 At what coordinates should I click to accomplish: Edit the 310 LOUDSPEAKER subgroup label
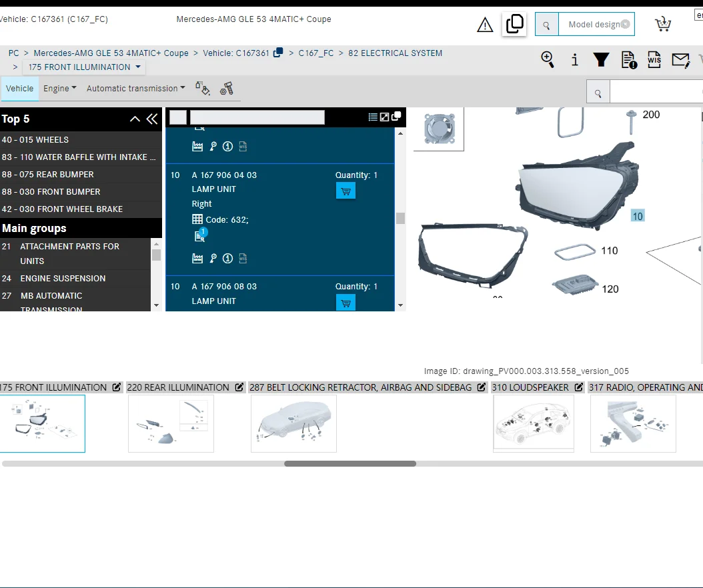[579, 387]
